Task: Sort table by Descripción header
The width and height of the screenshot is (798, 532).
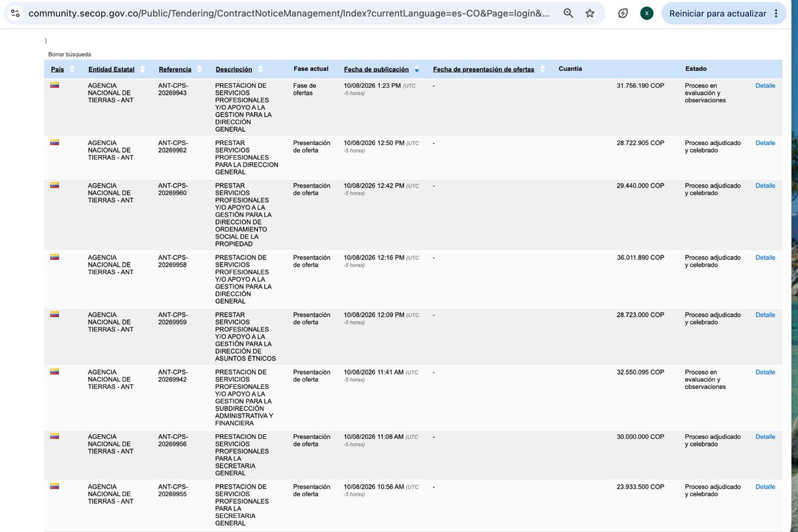Action: tap(233, 69)
